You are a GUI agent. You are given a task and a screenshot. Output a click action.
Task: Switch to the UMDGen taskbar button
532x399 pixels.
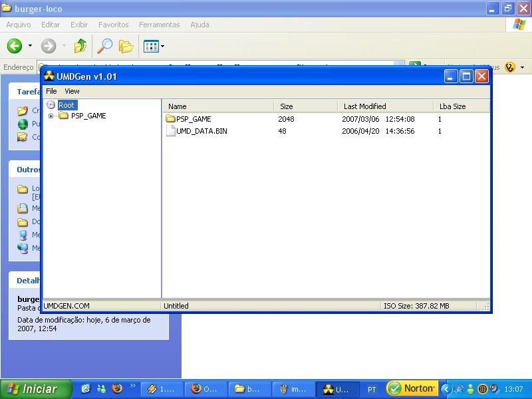click(337, 389)
